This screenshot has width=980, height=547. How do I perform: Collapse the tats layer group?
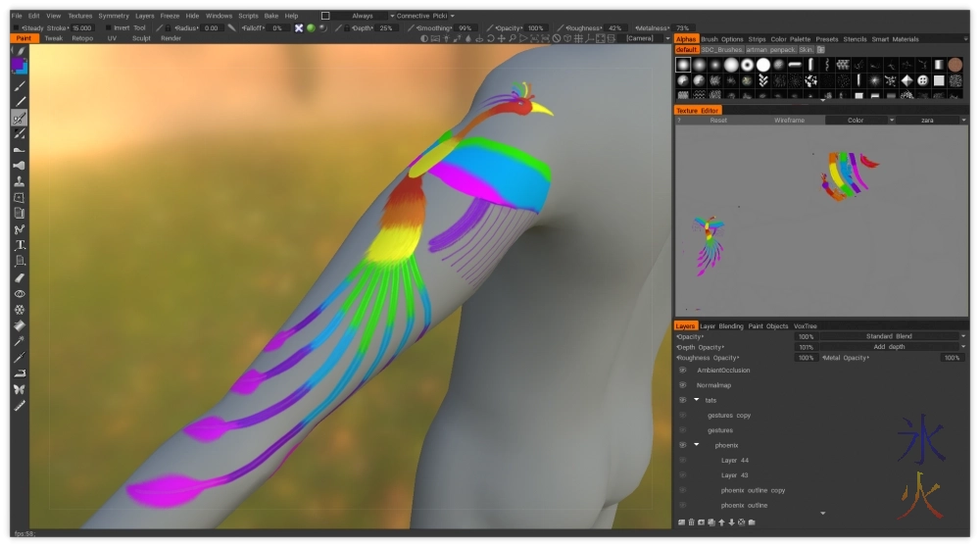[697, 400]
